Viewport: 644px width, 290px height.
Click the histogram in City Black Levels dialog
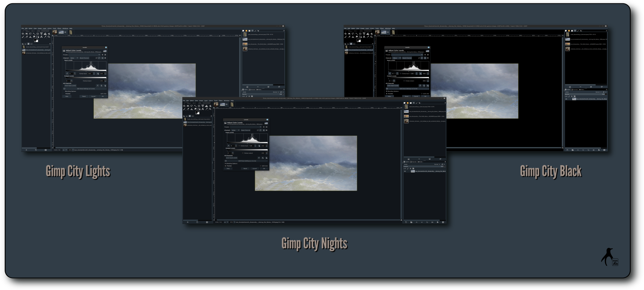[x=408, y=65]
